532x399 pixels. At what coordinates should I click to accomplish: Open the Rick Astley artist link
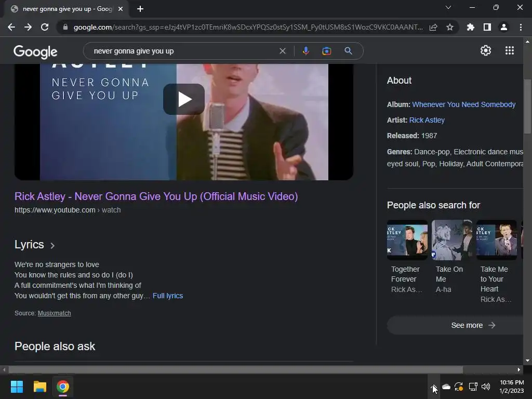[x=427, y=120]
